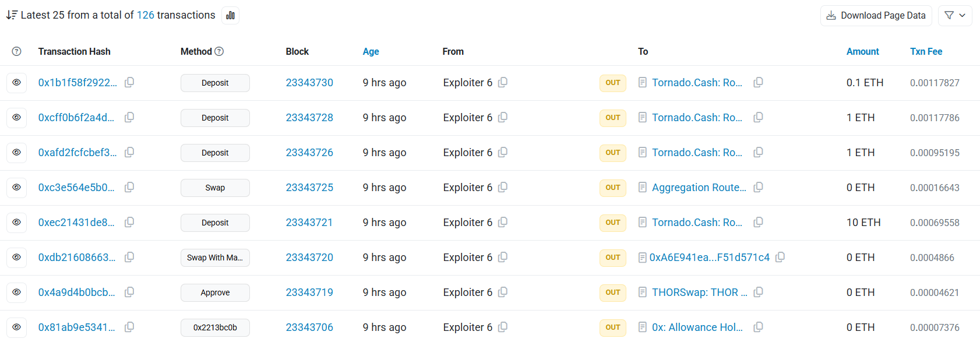Copy Tornado.Cash address in 10 ETH row

(758, 222)
